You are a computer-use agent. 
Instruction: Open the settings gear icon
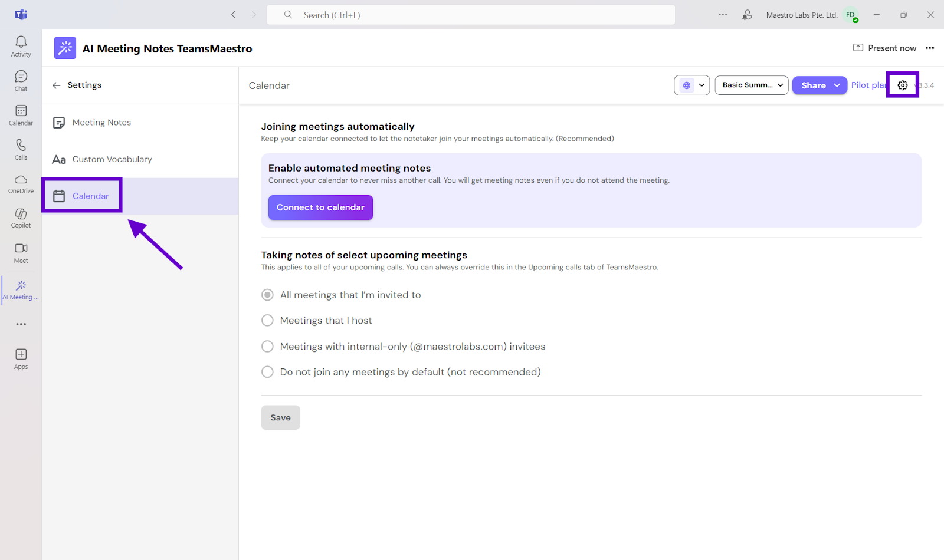(x=903, y=85)
